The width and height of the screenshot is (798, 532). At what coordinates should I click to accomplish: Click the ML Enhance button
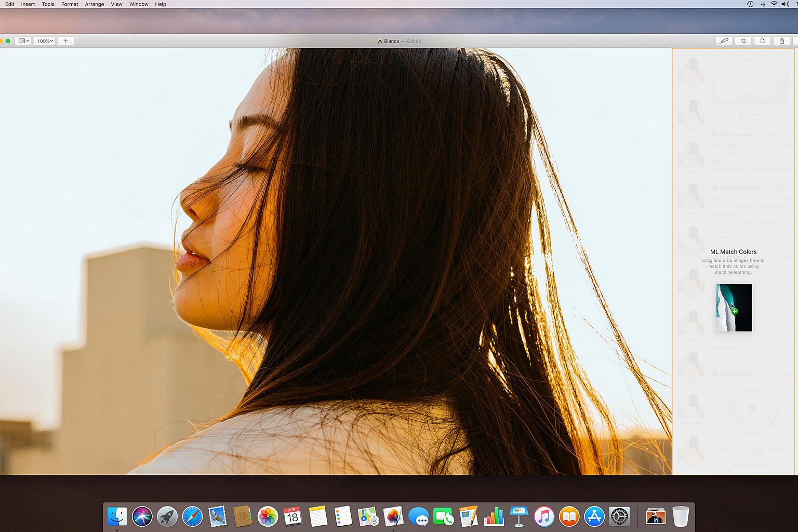tap(751, 114)
